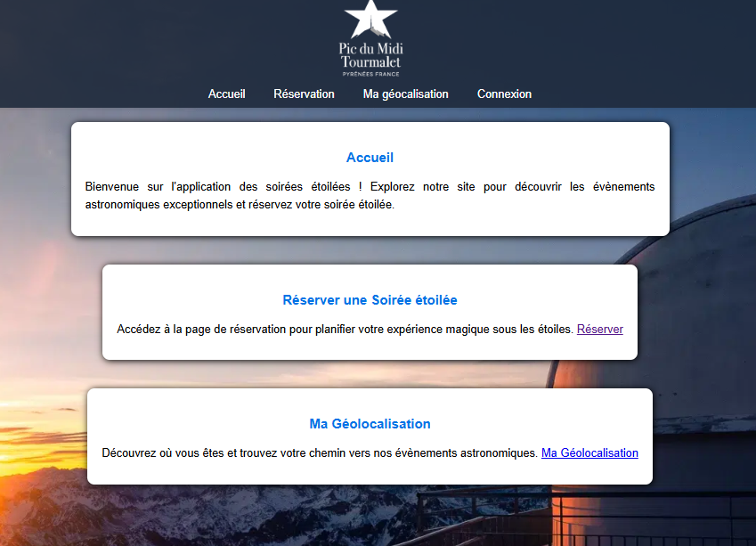Image resolution: width=756 pixels, height=546 pixels.
Task: Go to the Réservation menu item
Action: click(x=304, y=94)
